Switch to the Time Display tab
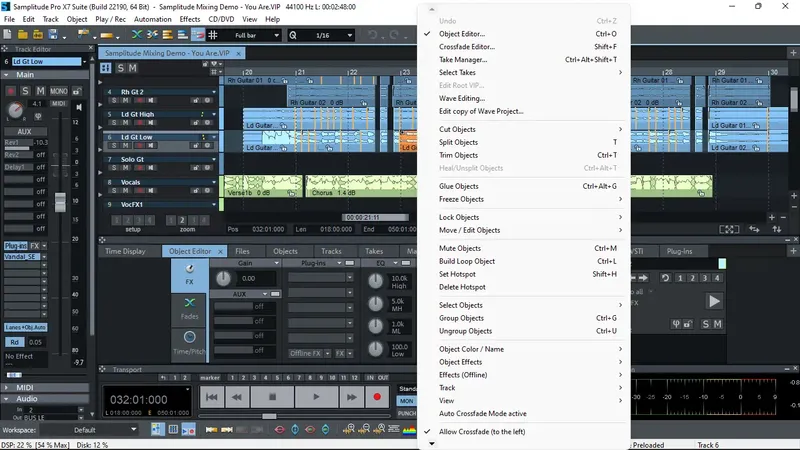 pos(125,251)
